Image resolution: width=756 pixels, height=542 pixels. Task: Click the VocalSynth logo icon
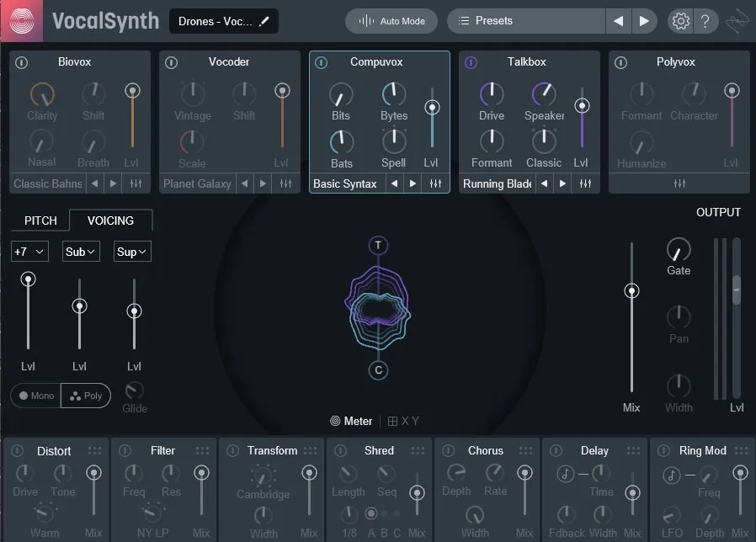click(20, 20)
